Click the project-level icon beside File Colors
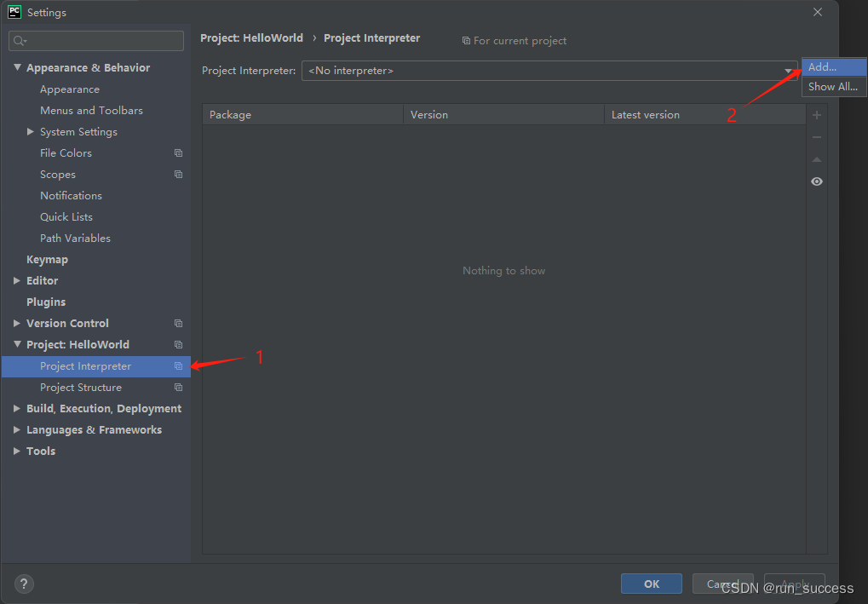The width and height of the screenshot is (868, 604). tap(178, 152)
